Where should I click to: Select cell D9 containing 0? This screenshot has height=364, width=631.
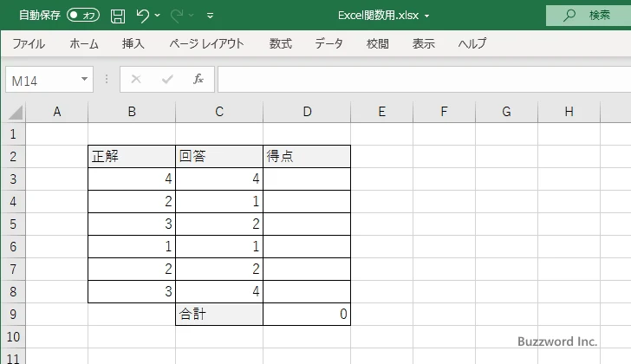tap(307, 314)
